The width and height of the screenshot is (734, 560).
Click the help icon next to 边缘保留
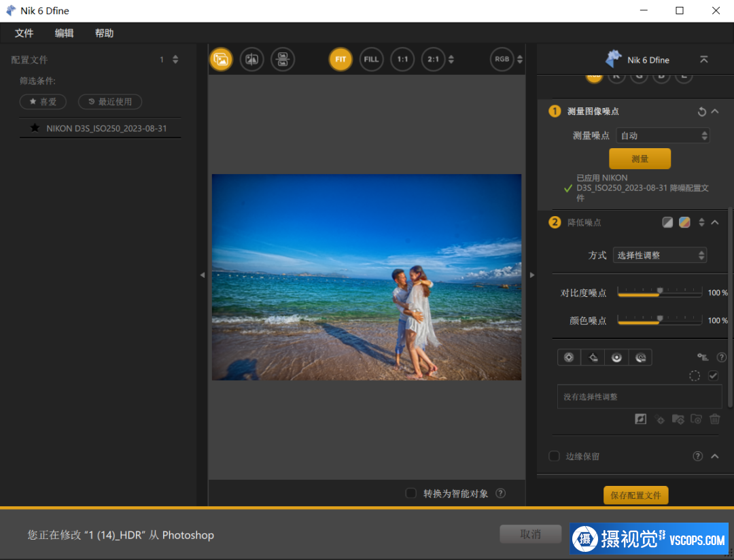click(697, 456)
